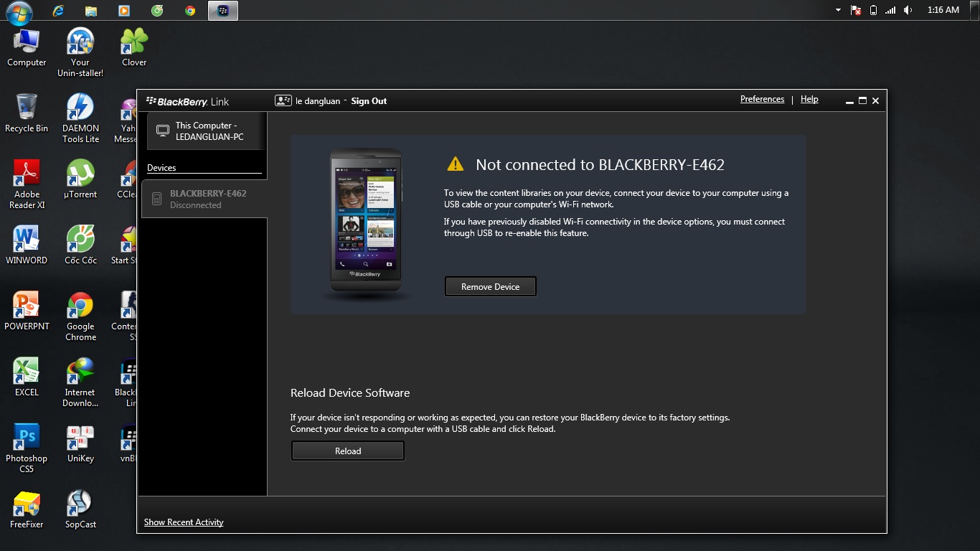
Task: Open Photoshop CS5 desktop shortcut
Action: [27, 448]
